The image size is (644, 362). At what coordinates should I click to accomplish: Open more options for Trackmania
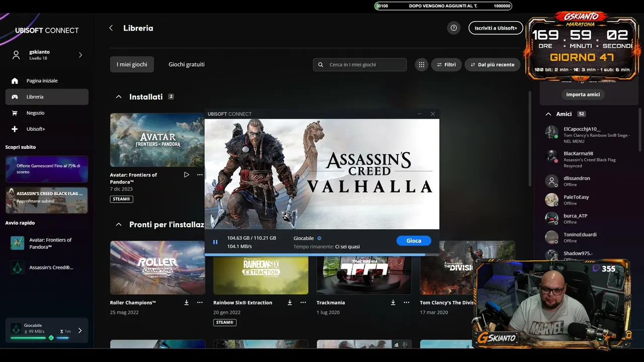(x=407, y=303)
